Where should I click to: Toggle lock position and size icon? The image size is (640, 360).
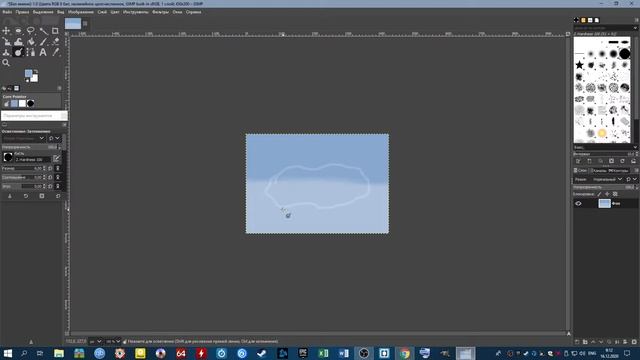pos(607,194)
